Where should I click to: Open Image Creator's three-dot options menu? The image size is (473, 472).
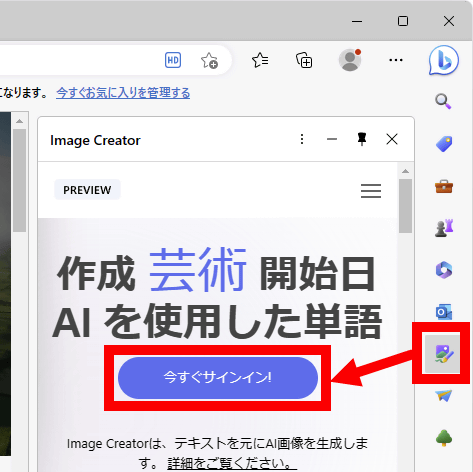click(302, 139)
